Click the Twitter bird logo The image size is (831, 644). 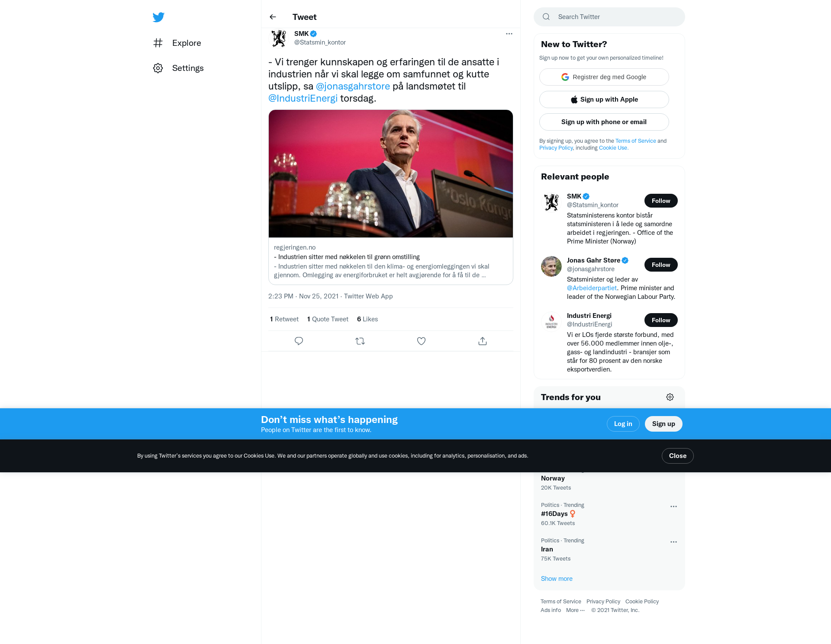click(158, 17)
